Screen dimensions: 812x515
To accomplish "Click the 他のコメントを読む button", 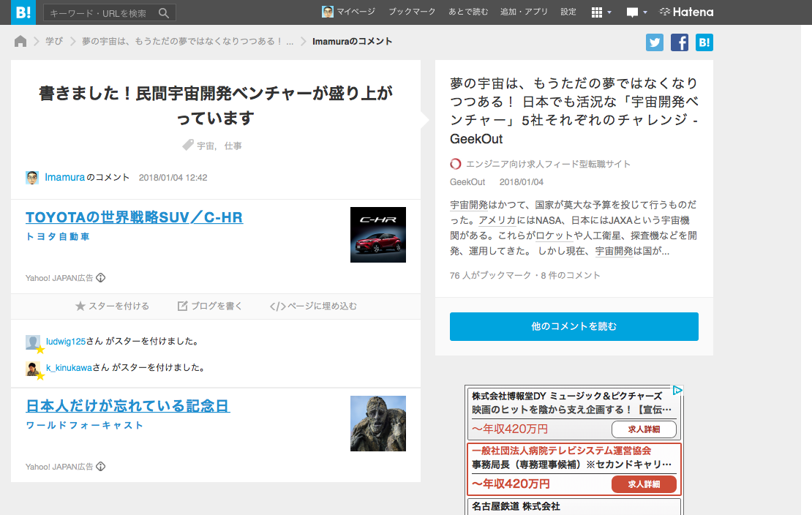I will click(x=574, y=326).
